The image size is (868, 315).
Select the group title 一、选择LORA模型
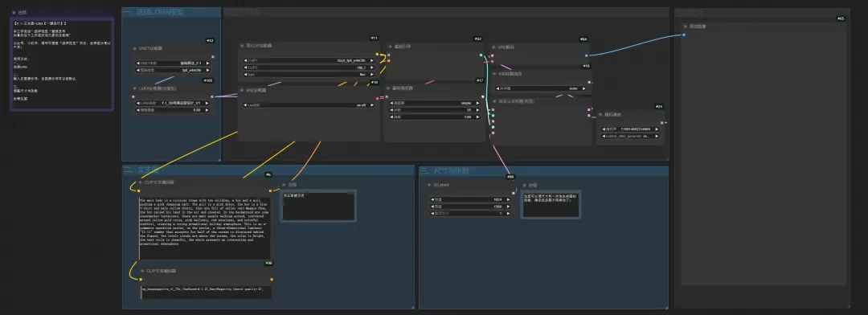click(154, 12)
